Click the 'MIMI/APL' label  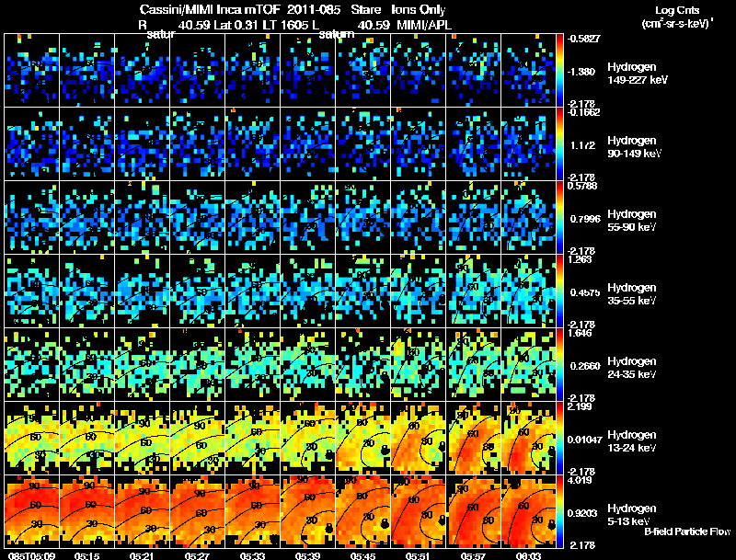tap(424, 25)
